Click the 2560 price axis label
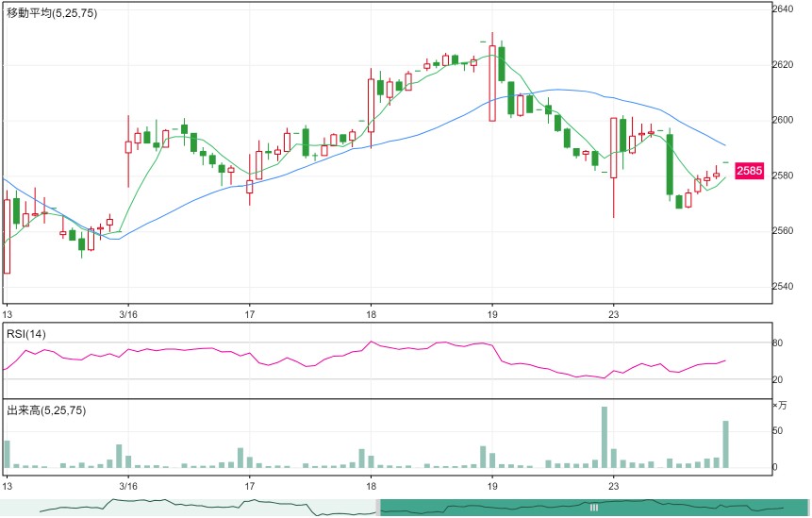This screenshot has height=518, width=812. [x=782, y=230]
